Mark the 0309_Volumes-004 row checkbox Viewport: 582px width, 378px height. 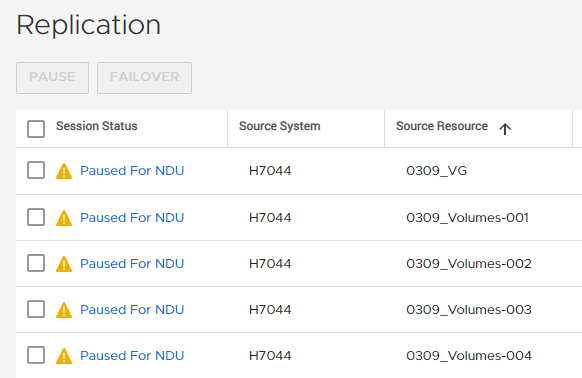click(x=36, y=355)
